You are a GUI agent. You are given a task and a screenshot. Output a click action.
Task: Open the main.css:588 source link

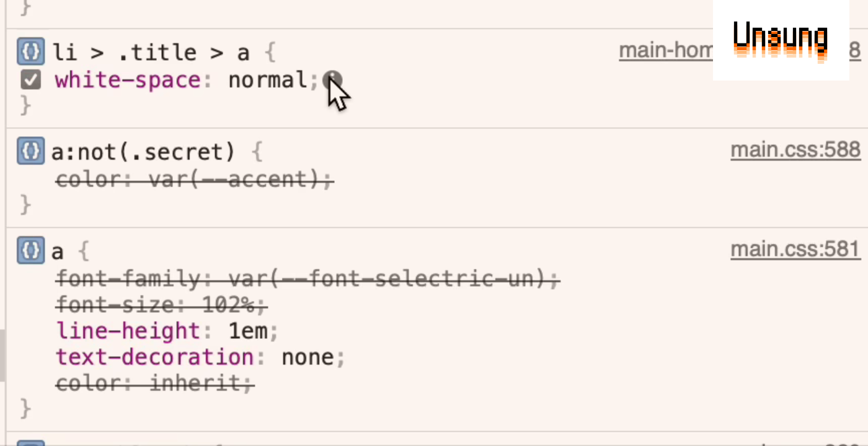point(795,149)
